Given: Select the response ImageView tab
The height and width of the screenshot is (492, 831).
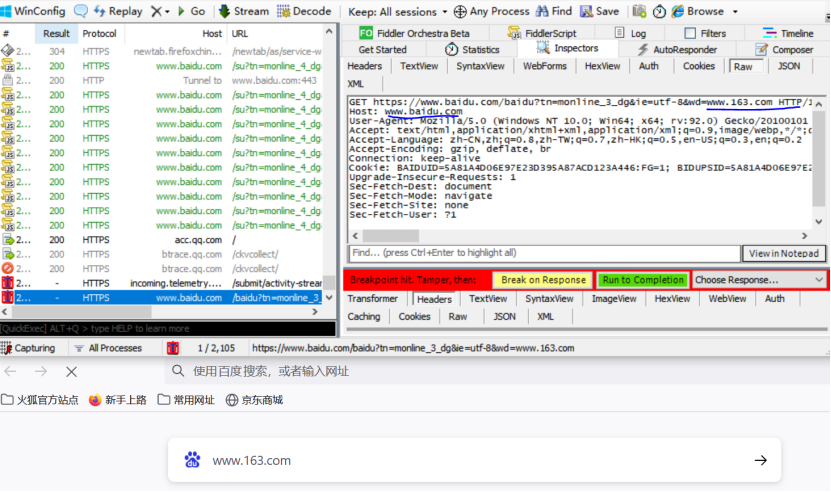Looking at the screenshot, I should pyautogui.click(x=614, y=299).
